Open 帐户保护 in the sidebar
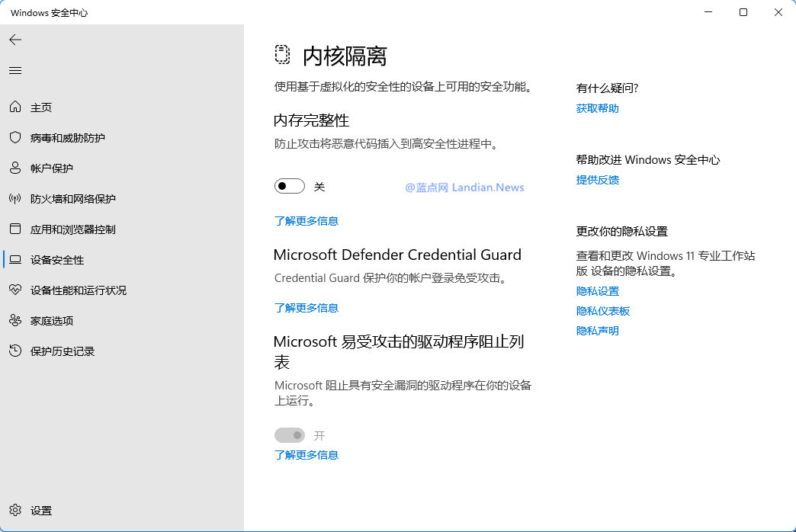 (53, 168)
